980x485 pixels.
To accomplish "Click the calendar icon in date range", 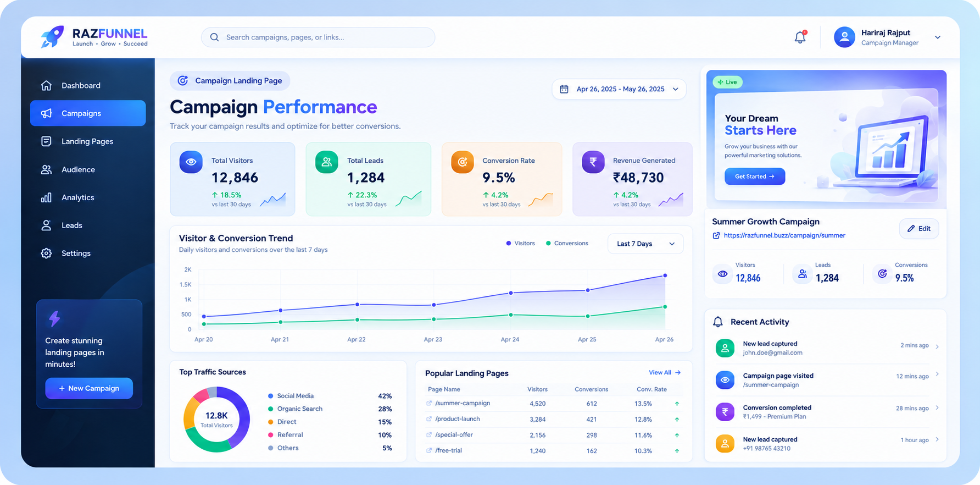I will coord(564,89).
